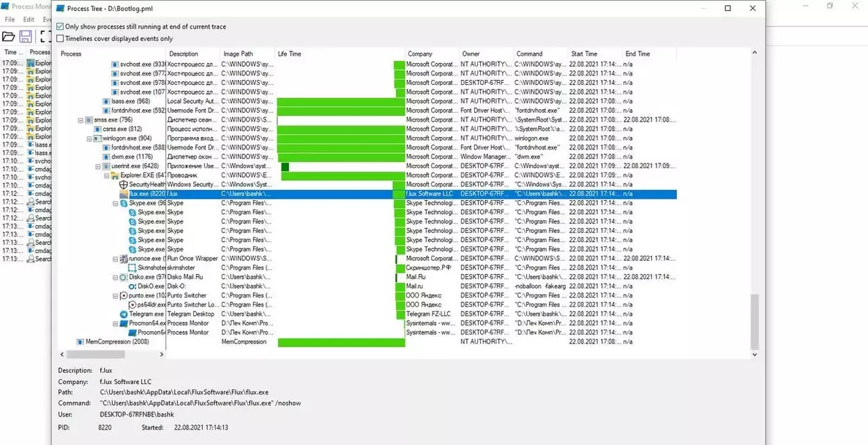Collapse the Procmon64.exe parent node
868x445 pixels.
115,323
